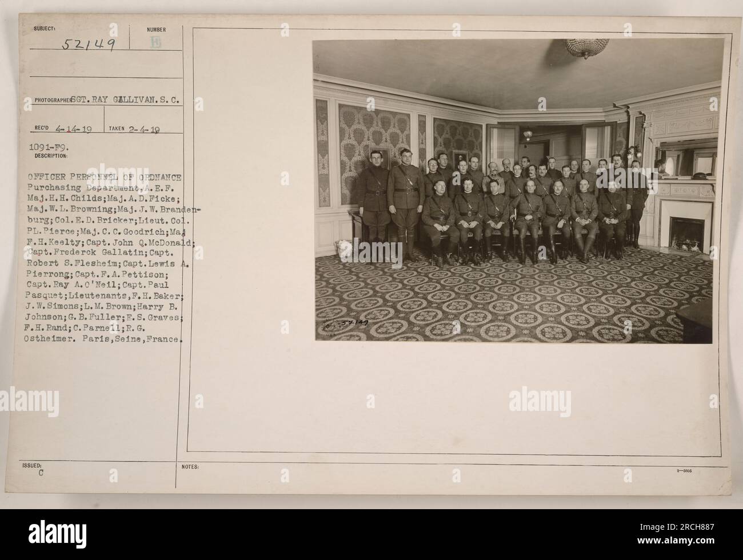This screenshot has width=743, height=560.
Task: Click the group photograph of officers
Action: click(x=514, y=190)
